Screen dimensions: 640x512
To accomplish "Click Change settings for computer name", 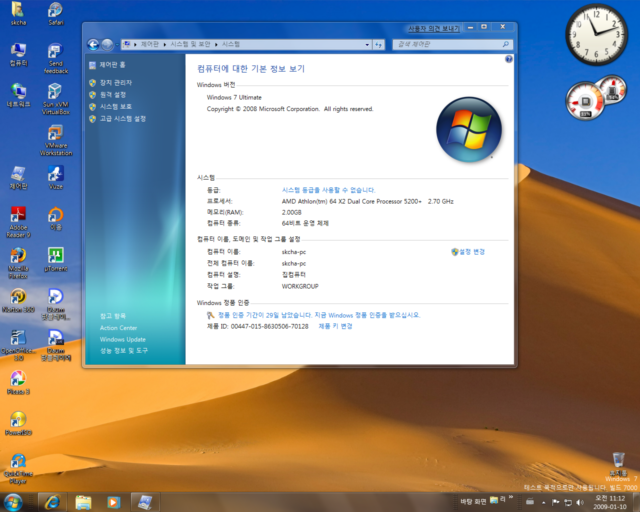I will (x=472, y=252).
